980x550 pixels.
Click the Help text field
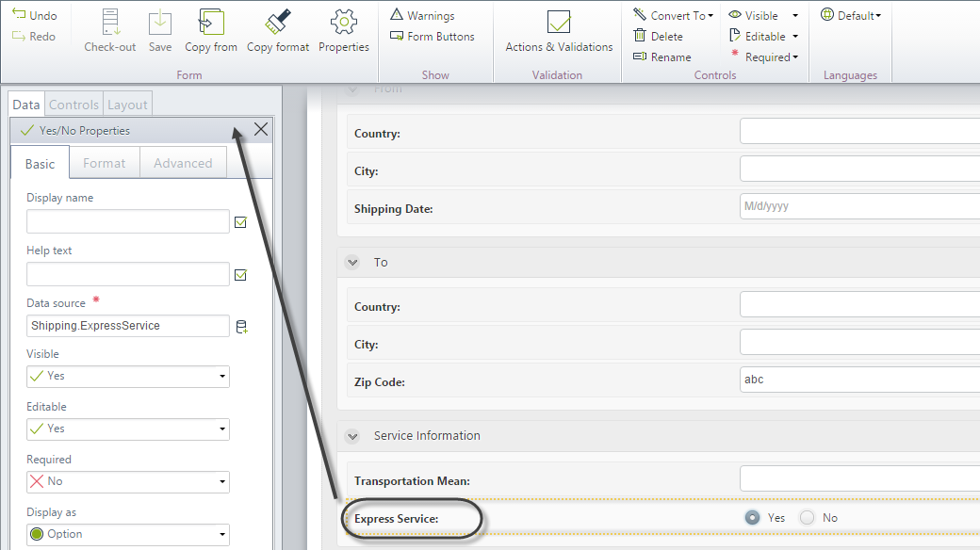pyautogui.click(x=127, y=274)
